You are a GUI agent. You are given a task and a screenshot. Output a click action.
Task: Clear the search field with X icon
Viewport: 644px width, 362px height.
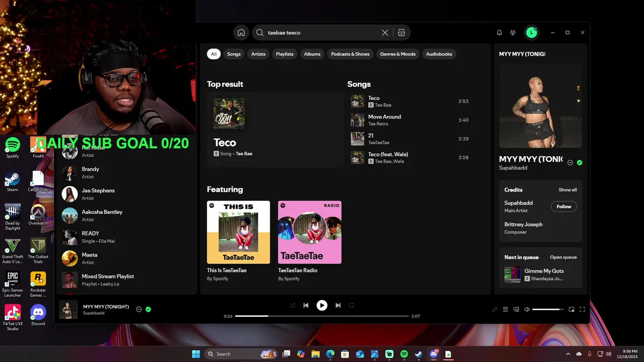[385, 33]
